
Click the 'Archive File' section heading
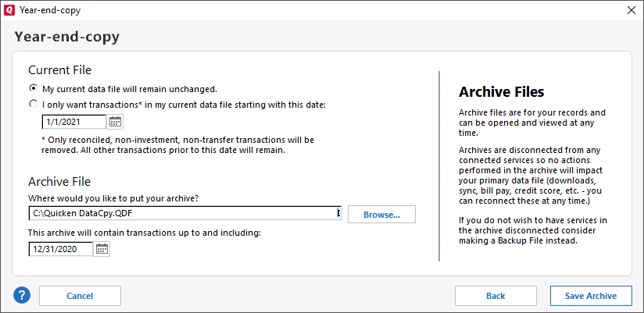(60, 182)
